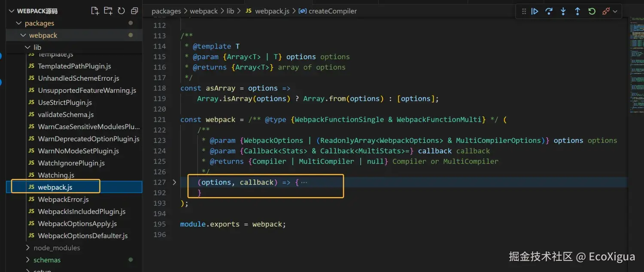Collapse the WEBPACK源码 root section

(x=11, y=11)
